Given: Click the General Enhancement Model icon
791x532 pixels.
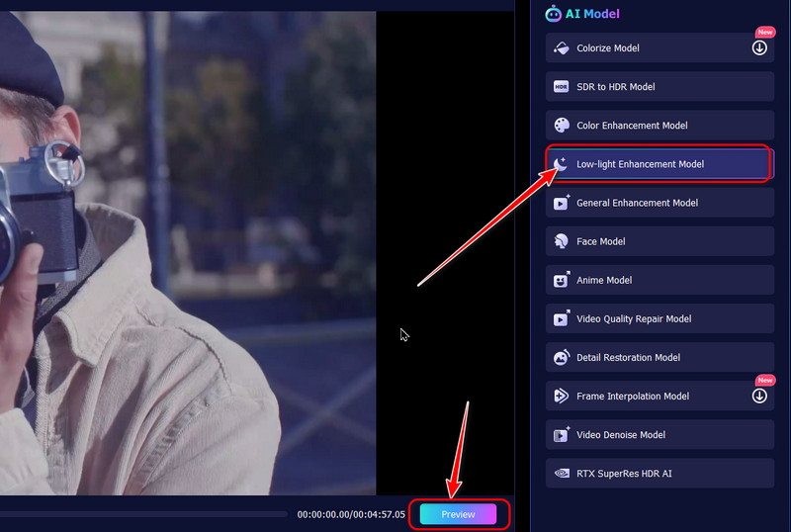Looking at the screenshot, I should click(561, 203).
